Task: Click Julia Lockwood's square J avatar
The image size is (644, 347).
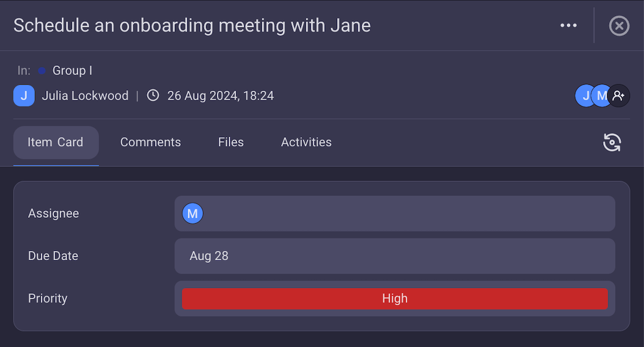Action: pos(24,96)
